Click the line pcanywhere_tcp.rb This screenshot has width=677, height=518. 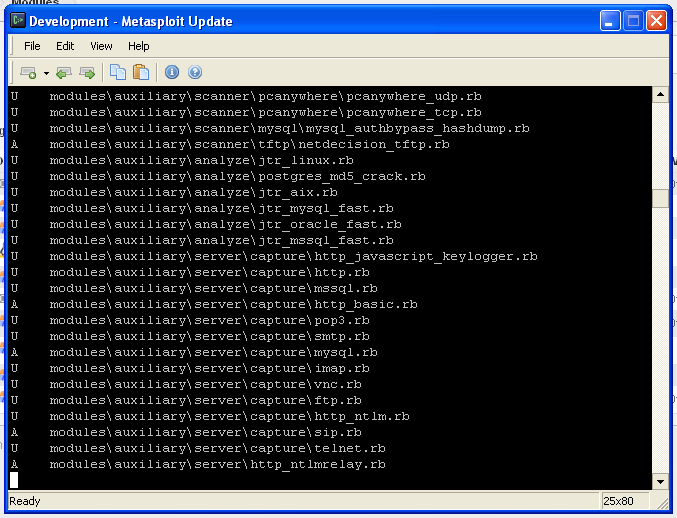coord(246,112)
